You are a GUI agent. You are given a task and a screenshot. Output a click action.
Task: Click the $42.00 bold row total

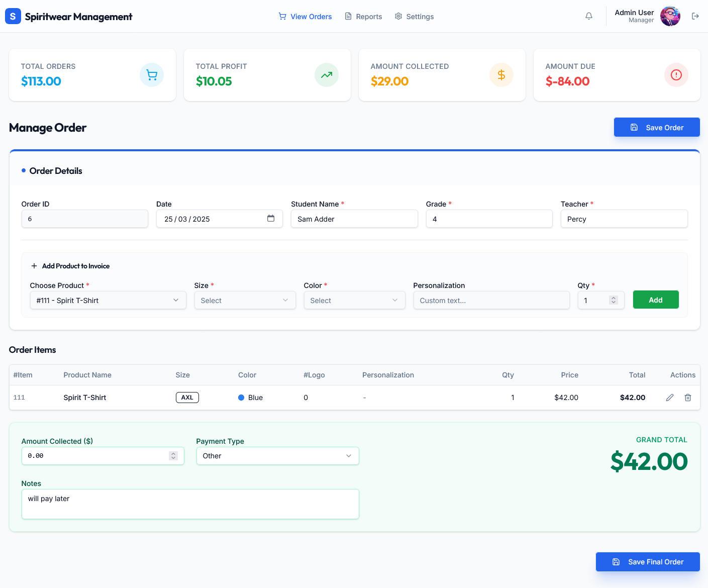click(x=633, y=398)
